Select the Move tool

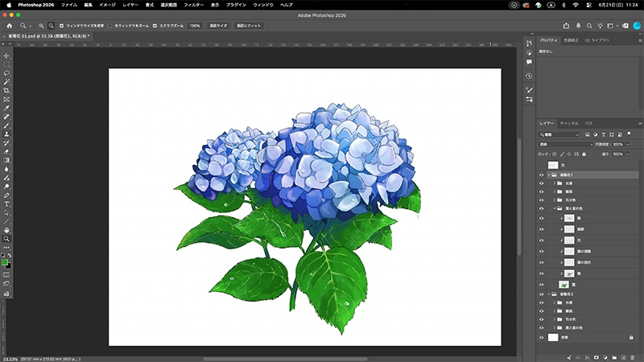pyautogui.click(x=6, y=56)
